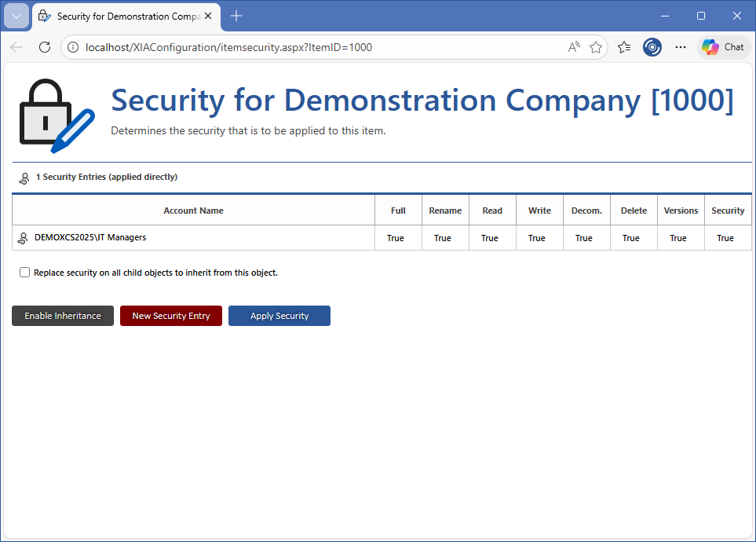Viewport: 756px width, 542px height.
Task: Click the site information icon in address bar
Action: pos(73,47)
